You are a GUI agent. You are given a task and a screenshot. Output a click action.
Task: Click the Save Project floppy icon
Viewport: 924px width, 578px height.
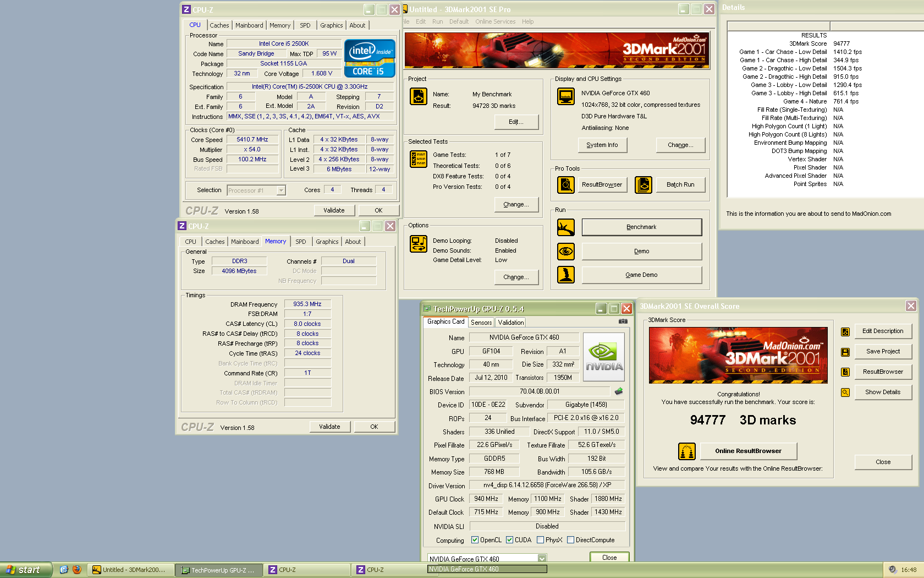pos(845,352)
